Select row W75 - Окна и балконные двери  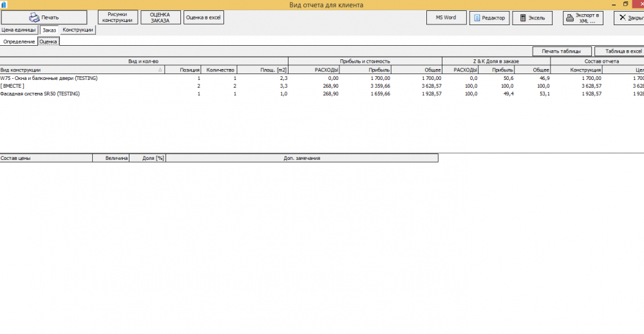pyautogui.click(x=322, y=78)
